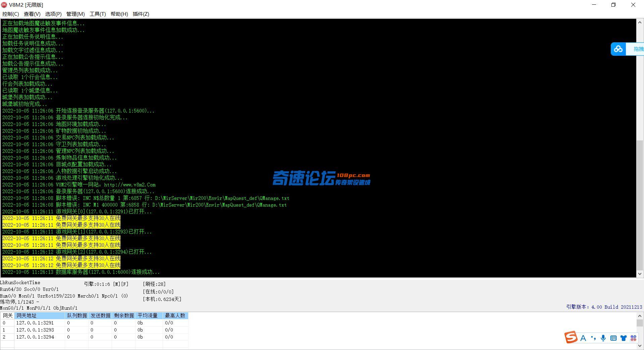Open Sogou toolbox four-circles icon
644x350 pixels.
click(634, 338)
